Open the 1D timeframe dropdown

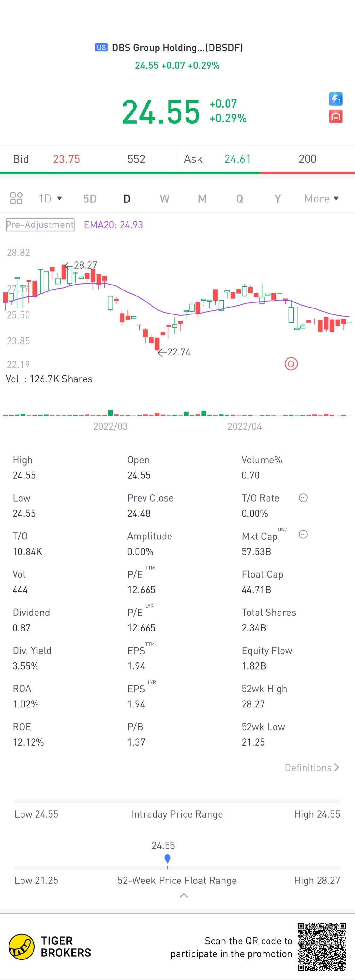pyautogui.click(x=50, y=198)
